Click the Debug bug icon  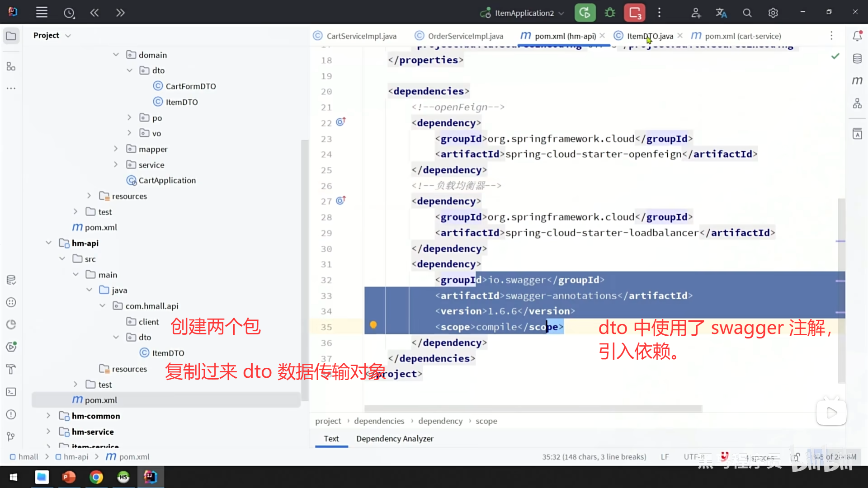[x=610, y=13]
